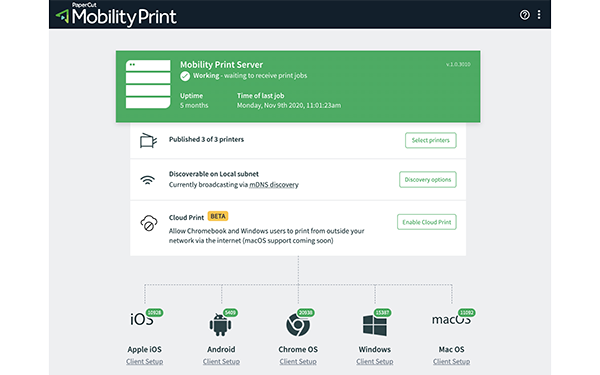Click the Cloud Print description paragraph
This screenshot has width=600, height=375.
coord(266,236)
